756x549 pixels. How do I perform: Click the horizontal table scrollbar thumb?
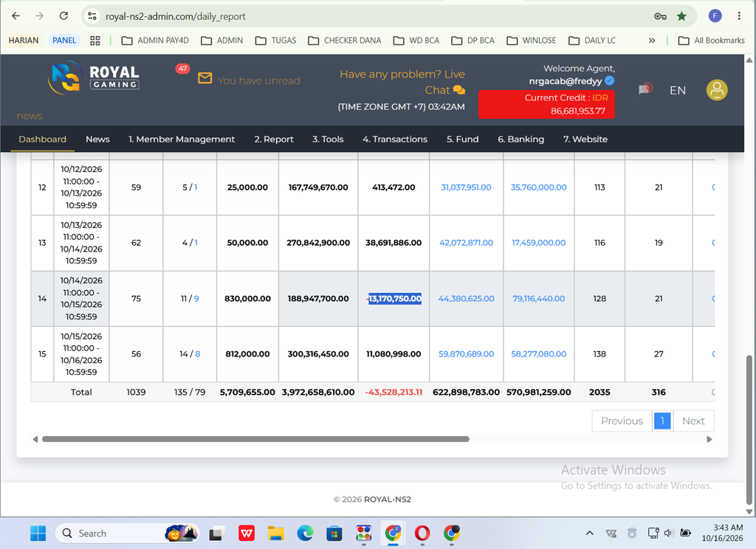255,439
